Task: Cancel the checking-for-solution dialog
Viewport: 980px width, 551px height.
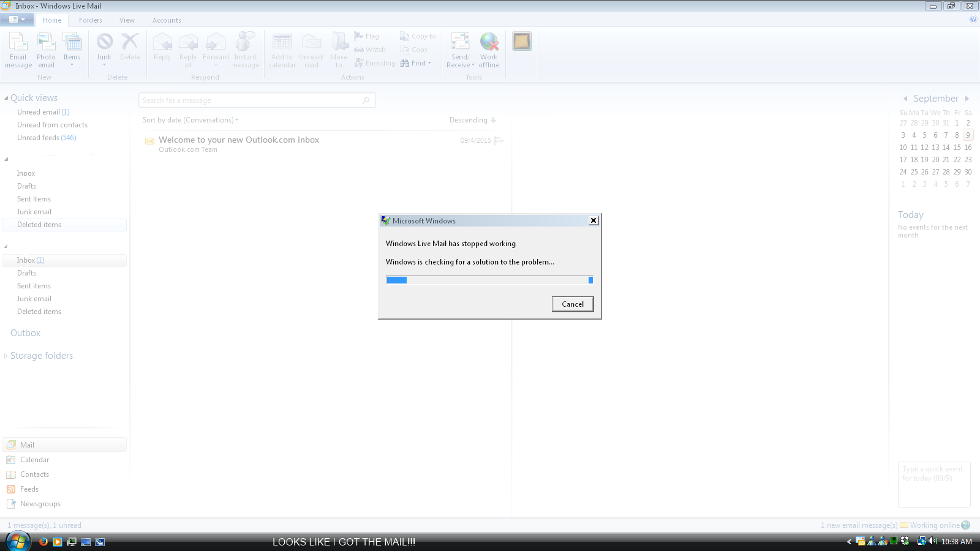Action: (x=573, y=304)
